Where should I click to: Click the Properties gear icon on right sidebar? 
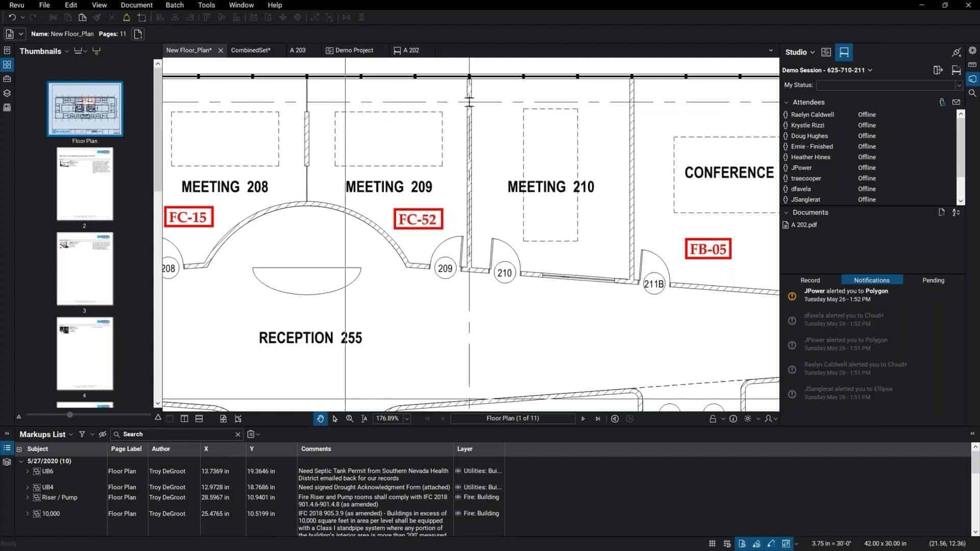click(972, 51)
